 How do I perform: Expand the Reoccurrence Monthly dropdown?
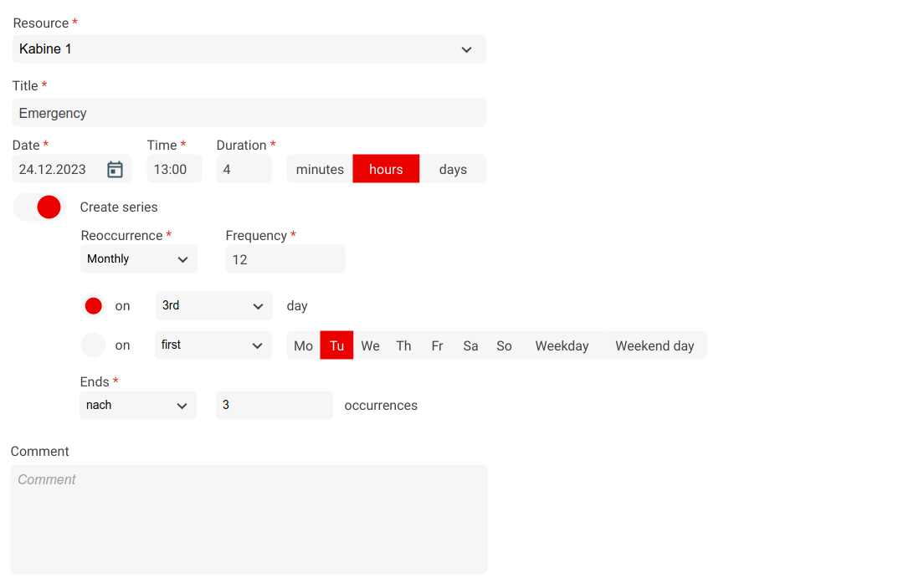[138, 259]
